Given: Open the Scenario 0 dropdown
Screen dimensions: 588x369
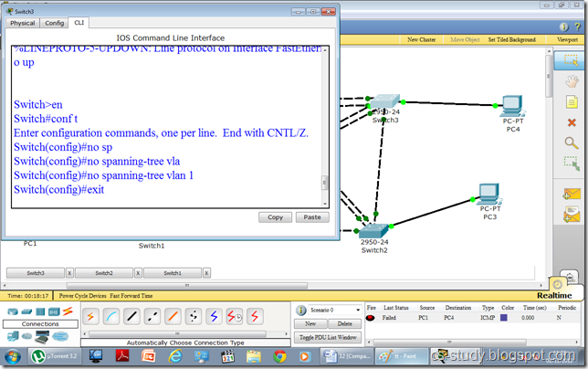Looking at the screenshot, I should 328,311.
